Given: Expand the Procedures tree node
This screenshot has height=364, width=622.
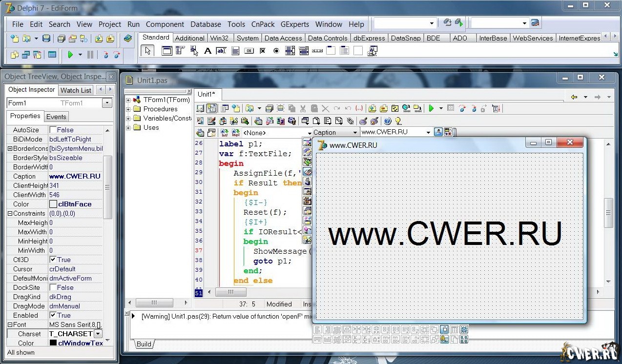Looking at the screenshot, I should [x=128, y=109].
